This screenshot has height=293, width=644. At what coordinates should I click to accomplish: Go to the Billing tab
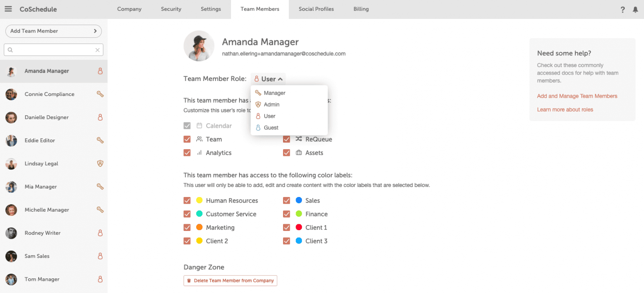tap(361, 9)
